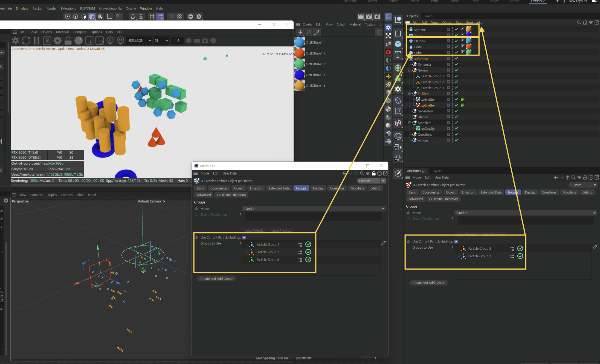Image resolution: width=600 pixels, height=364 pixels.
Task: Uncheck Use Current Particle Settings in floating Attributes
Action: [244, 237]
